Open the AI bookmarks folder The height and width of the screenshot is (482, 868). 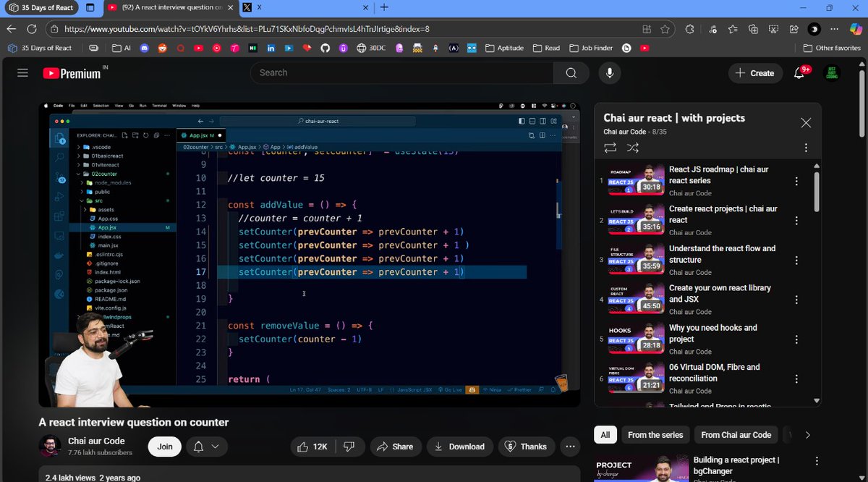click(x=122, y=48)
